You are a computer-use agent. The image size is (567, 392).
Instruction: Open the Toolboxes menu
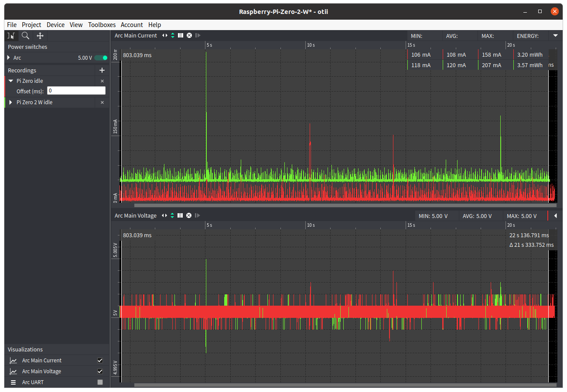point(102,25)
